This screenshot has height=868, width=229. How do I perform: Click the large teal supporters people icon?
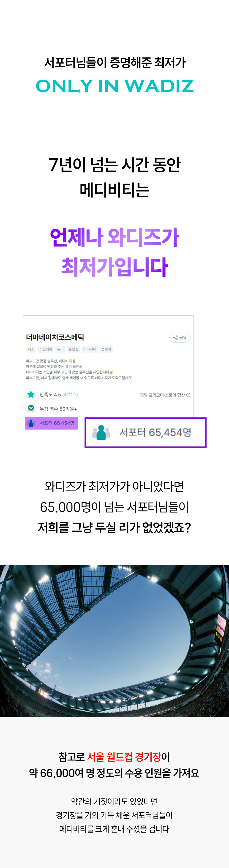click(101, 432)
